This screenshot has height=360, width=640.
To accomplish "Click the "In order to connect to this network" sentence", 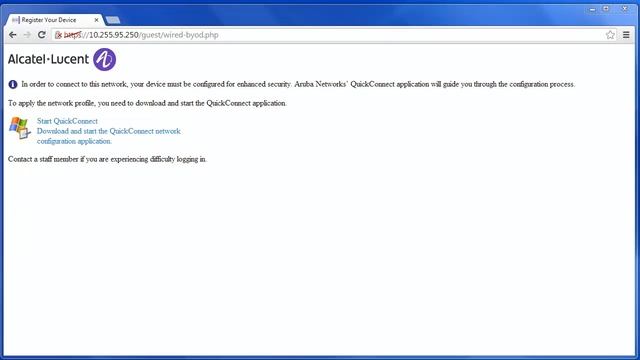I will [298, 84].
